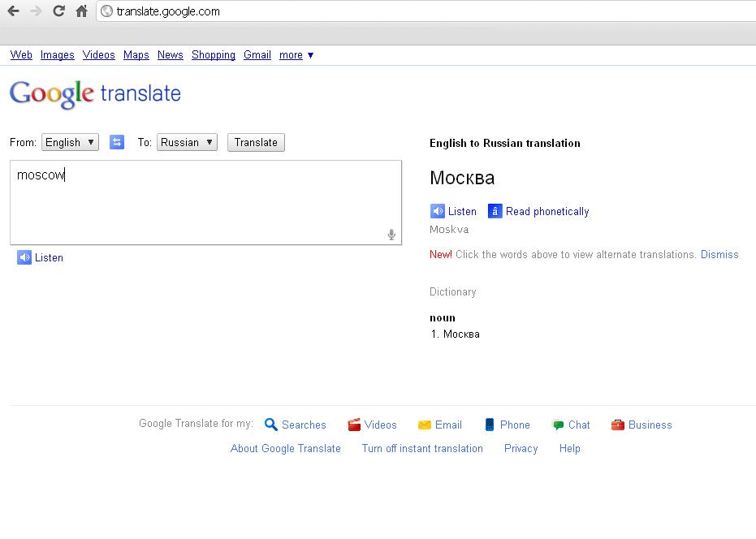This screenshot has width=756, height=539.
Task: Open Images in the top navigation
Action: [x=58, y=55]
